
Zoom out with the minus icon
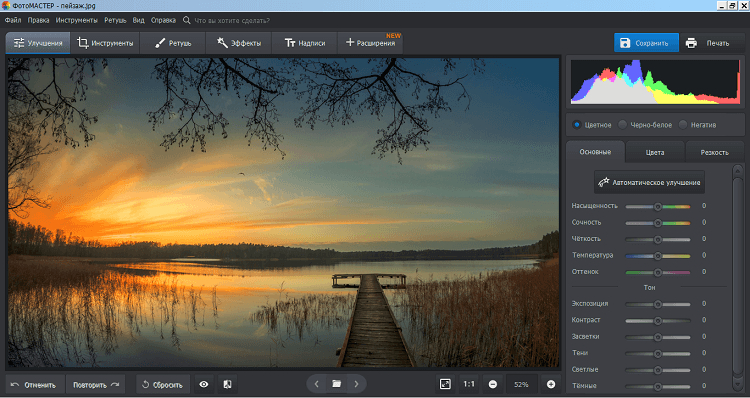[493, 384]
